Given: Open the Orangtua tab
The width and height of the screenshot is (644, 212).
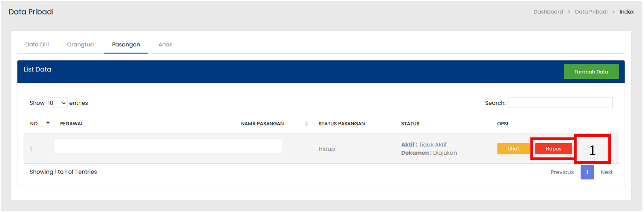Looking at the screenshot, I should click(x=80, y=45).
